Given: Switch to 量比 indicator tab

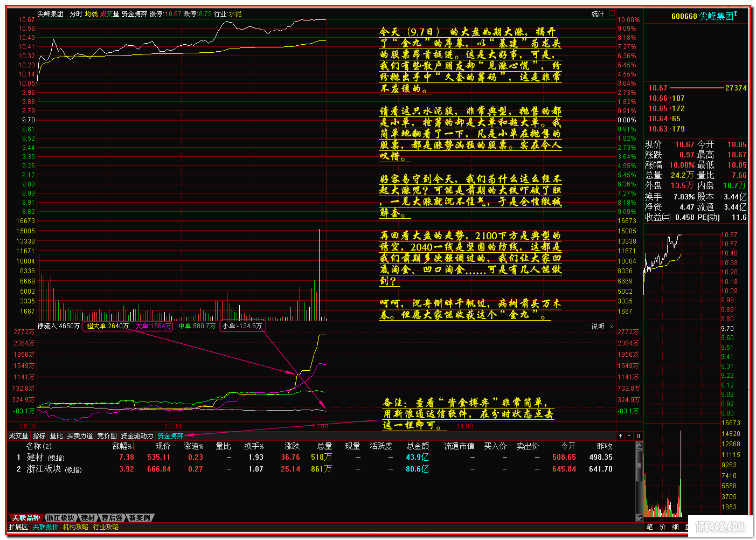Looking at the screenshot, I should click(56, 436).
